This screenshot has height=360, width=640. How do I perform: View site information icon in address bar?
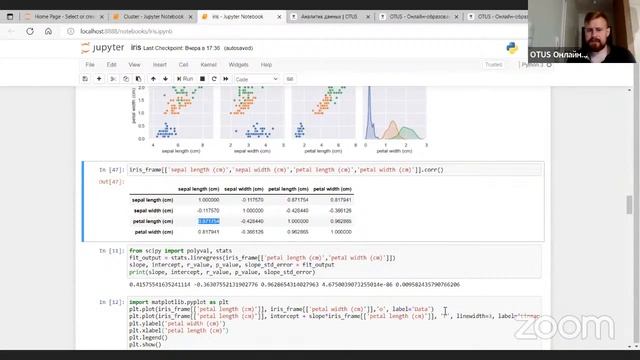(71, 31)
